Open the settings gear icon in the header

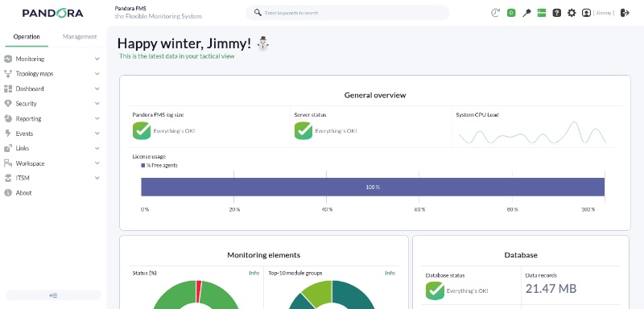572,13
